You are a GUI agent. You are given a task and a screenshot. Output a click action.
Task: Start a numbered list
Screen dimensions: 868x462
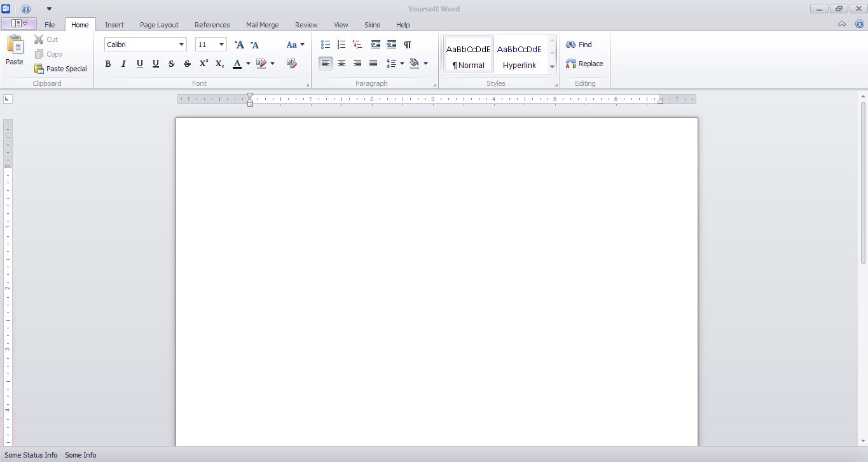pos(341,45)
